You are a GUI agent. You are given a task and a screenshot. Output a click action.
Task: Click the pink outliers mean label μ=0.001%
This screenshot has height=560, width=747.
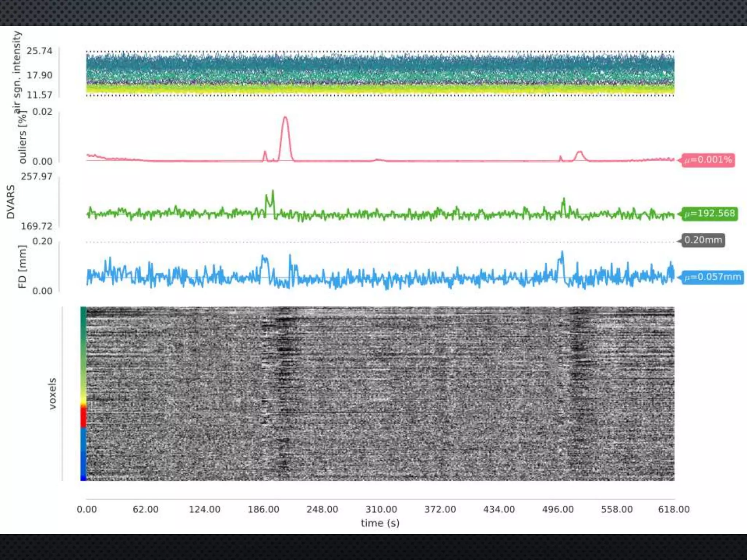tap(708, 160)
